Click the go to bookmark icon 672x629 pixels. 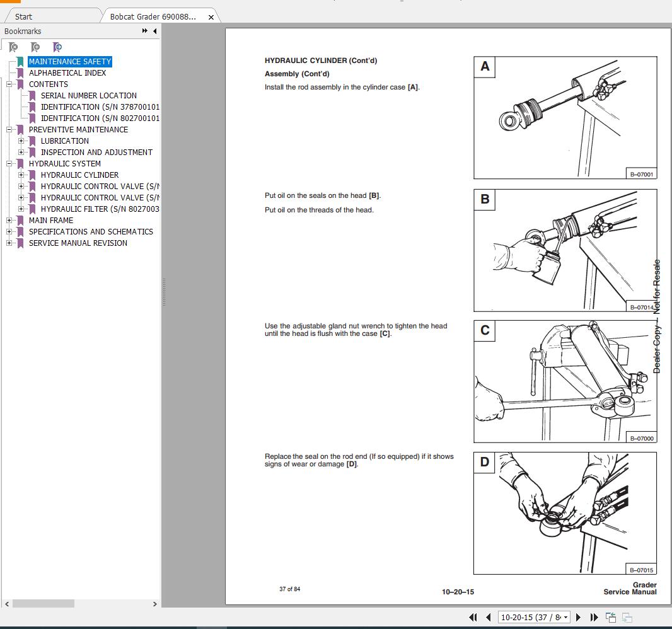[x=58, y=47]
